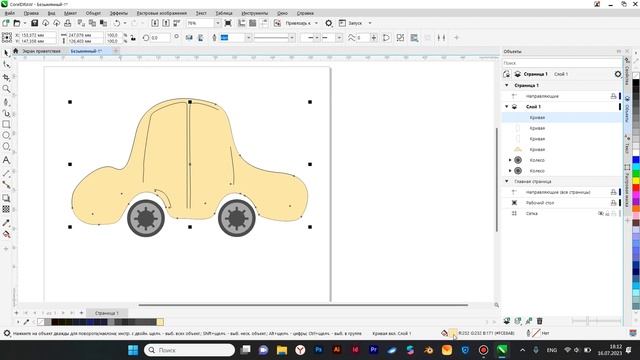Image resolution: width=640 pixels, height=360 pixels.
Task: Toggle visibility of Сетка layer
Action: 601,213
